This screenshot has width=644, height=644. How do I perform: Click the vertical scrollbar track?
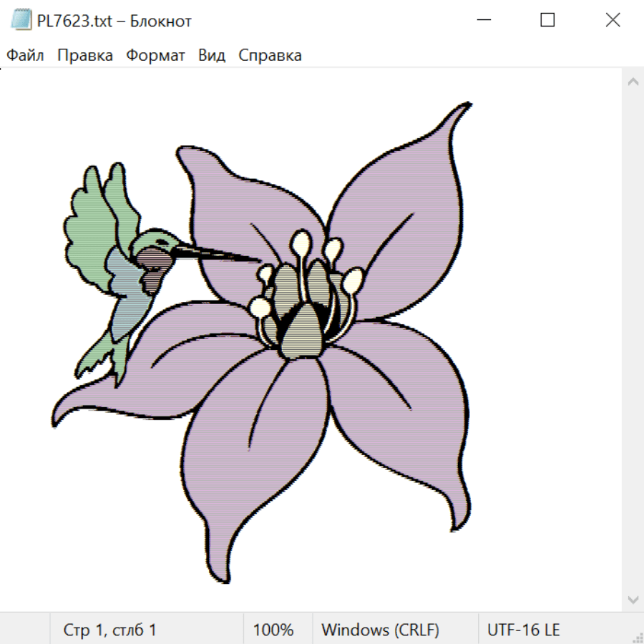[633, 340]
